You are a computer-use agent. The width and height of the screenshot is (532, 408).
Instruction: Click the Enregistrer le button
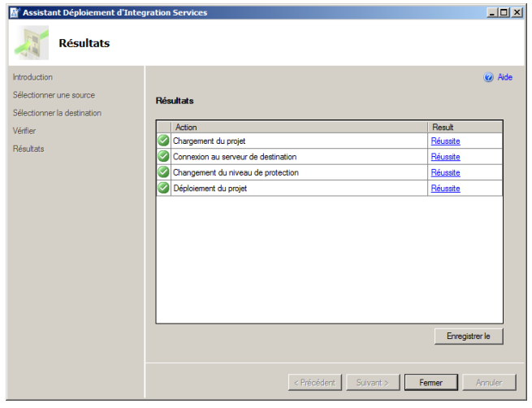click(x=469, y=336)
